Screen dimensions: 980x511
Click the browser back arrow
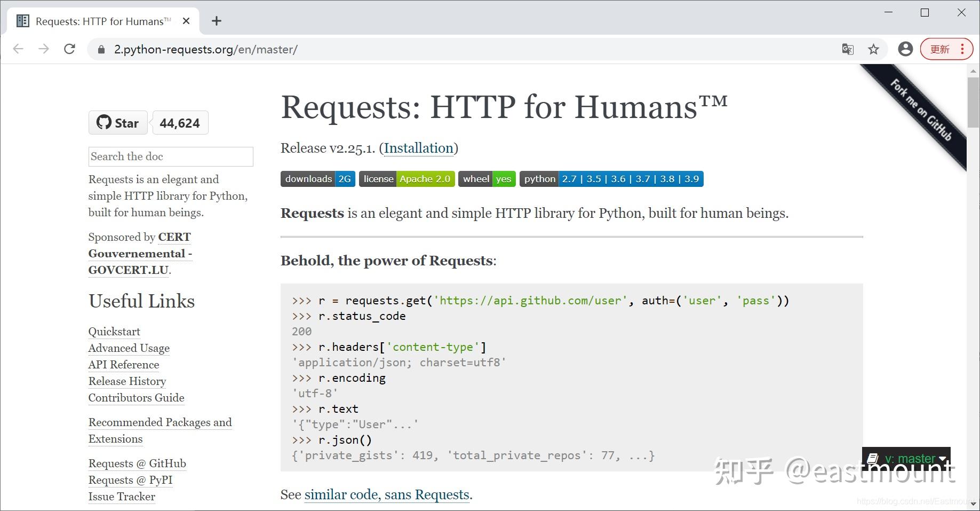[x=18, y=49]
